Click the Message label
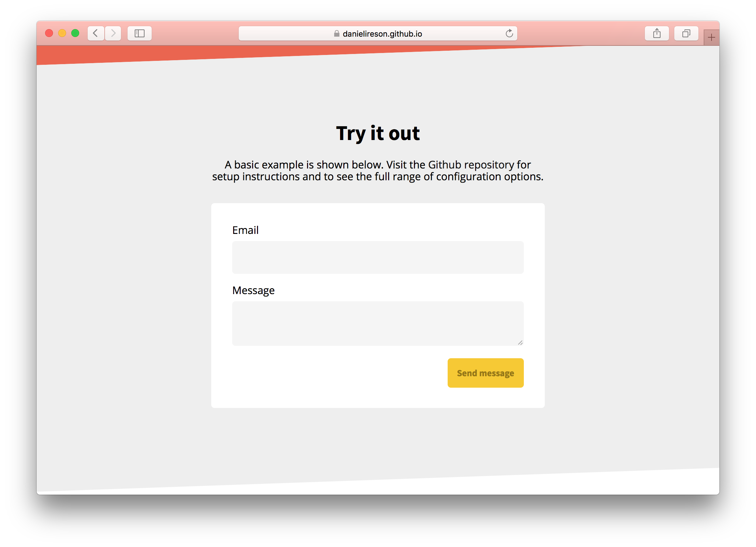 (x=253, y=290)
